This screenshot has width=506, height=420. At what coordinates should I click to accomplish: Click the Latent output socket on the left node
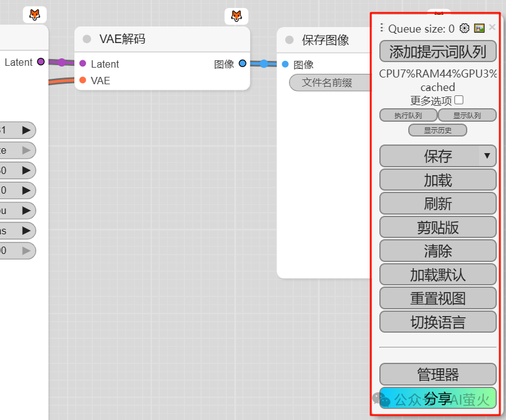(41, 61)
